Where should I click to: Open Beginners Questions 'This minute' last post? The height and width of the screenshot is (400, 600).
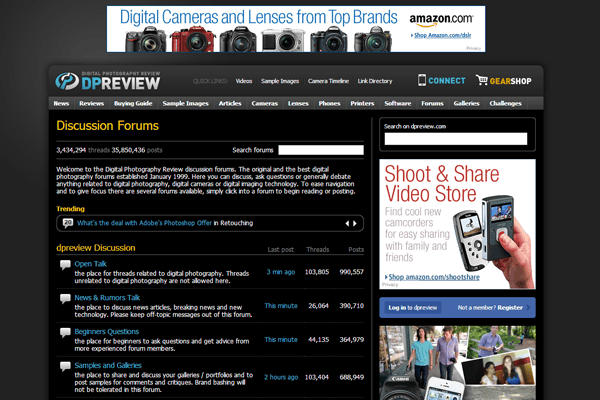[281, 340]
